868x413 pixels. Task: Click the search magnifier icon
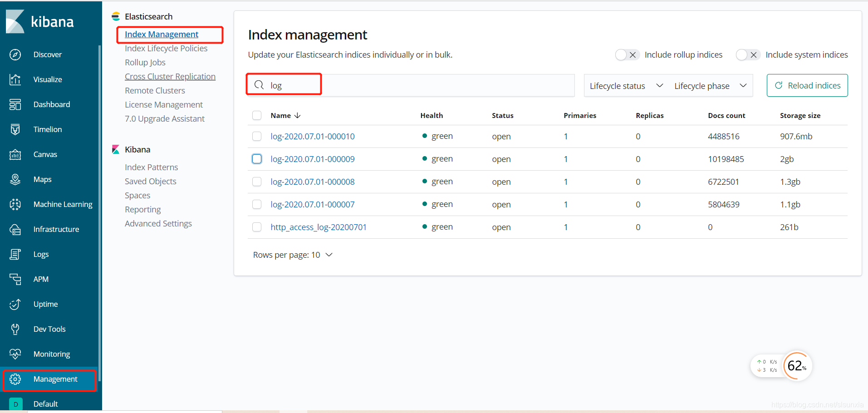259,85
